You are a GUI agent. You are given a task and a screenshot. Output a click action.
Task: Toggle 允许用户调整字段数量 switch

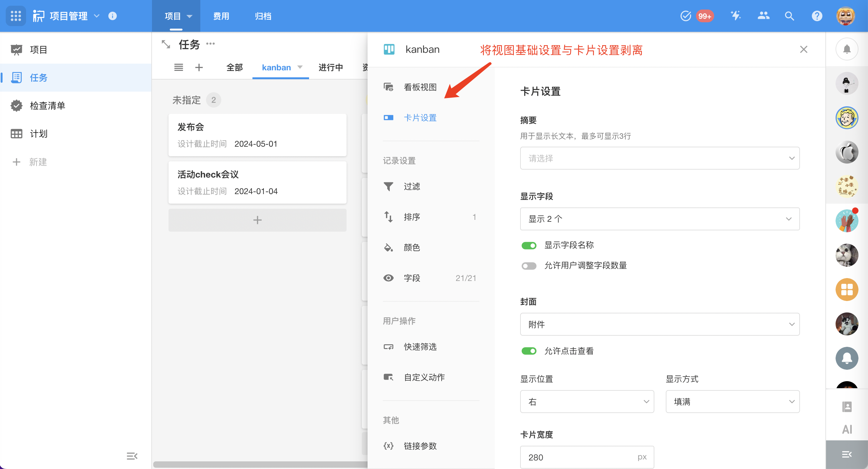click(529, 266)
